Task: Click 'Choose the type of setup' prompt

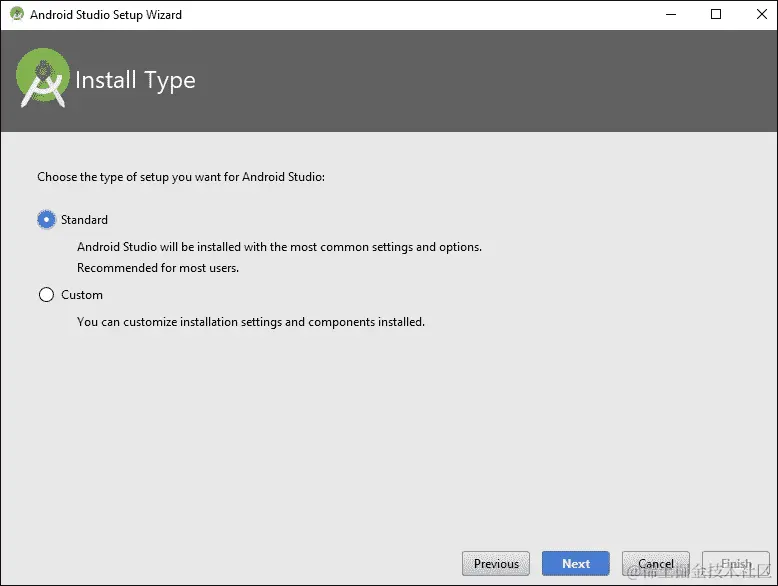Action: [x=181, y=177]
